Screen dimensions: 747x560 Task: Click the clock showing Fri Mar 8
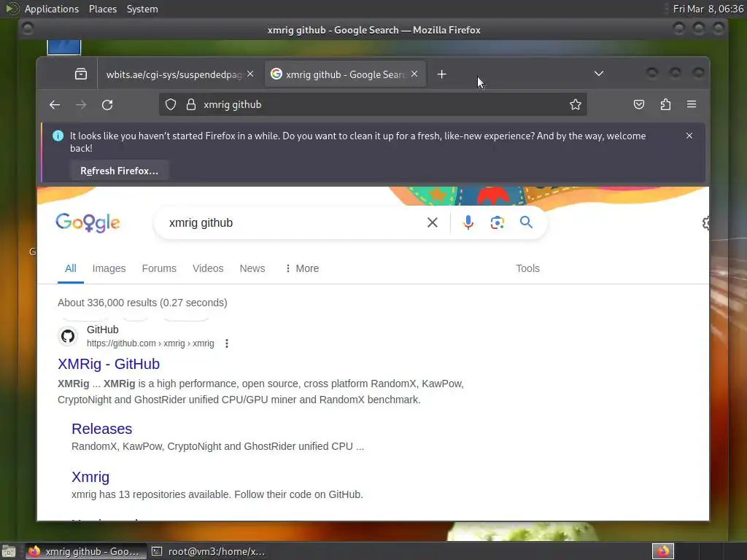pos(708,9)
